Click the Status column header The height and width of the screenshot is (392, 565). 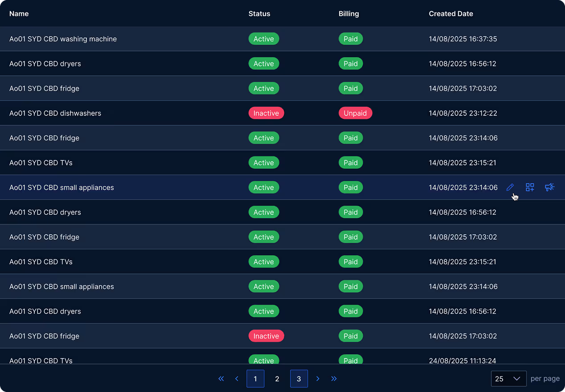tap(259, 13)
